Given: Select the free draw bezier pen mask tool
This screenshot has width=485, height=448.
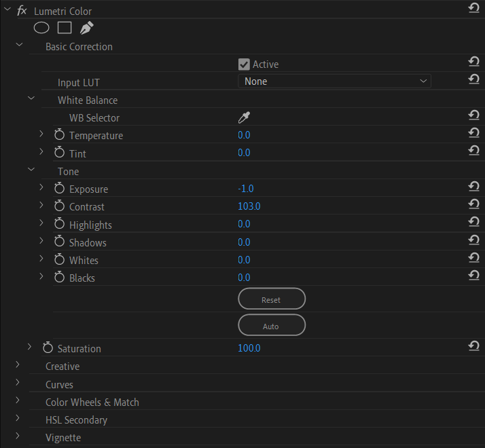Looking at the screenshot, I should click(87, 28).
